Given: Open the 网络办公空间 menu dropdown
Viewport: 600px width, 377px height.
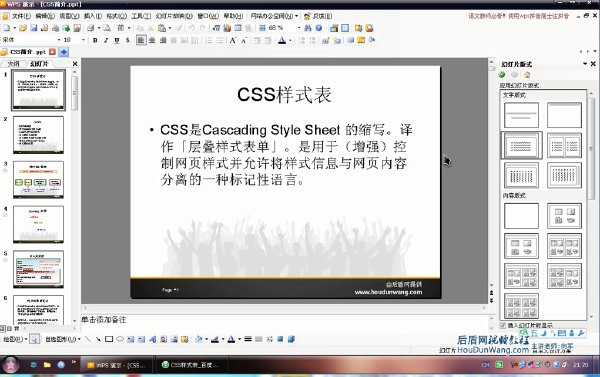Looking at the screenshot, I should point(274,16).
